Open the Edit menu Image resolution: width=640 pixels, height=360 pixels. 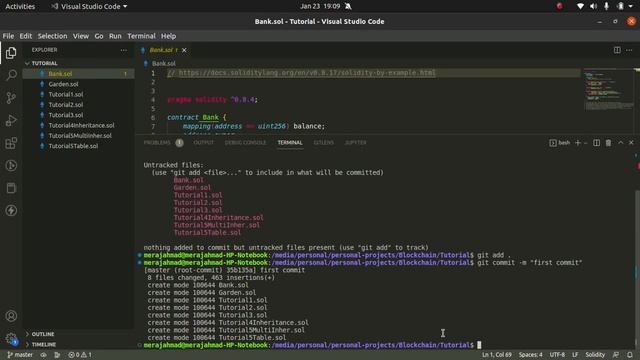coord(26,36)
